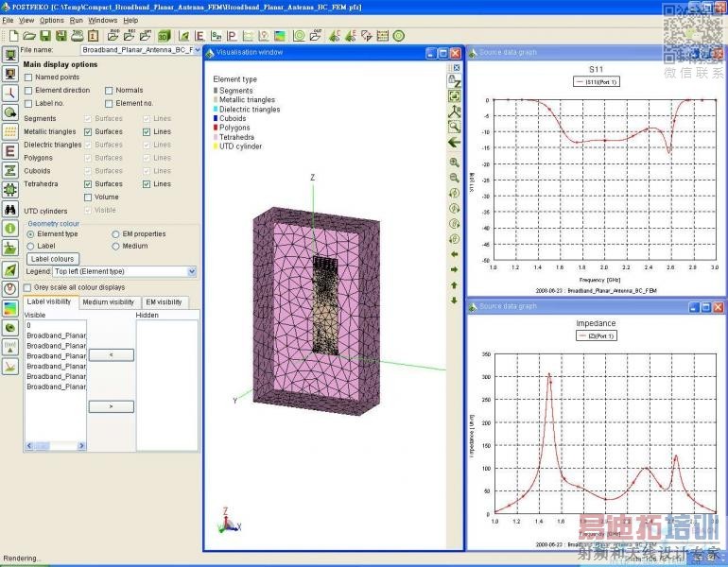The height and width of the screenshot is (567, 728).
Task: Open a file via the folder icon
Action: coord(29,36)
